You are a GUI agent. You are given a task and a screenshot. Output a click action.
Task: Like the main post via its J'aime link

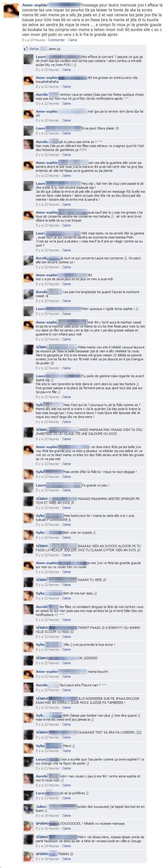[x=73, y=40]
